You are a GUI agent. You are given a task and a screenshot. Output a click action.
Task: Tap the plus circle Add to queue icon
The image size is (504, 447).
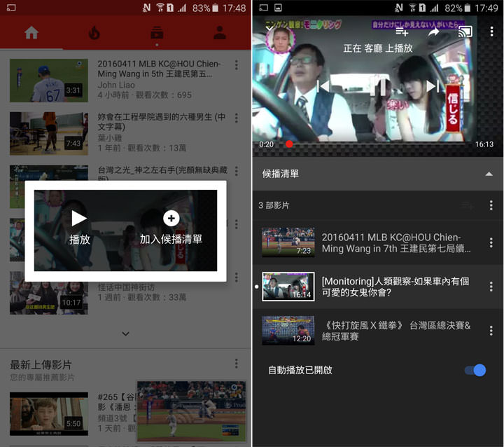click(x=171, y=218)
